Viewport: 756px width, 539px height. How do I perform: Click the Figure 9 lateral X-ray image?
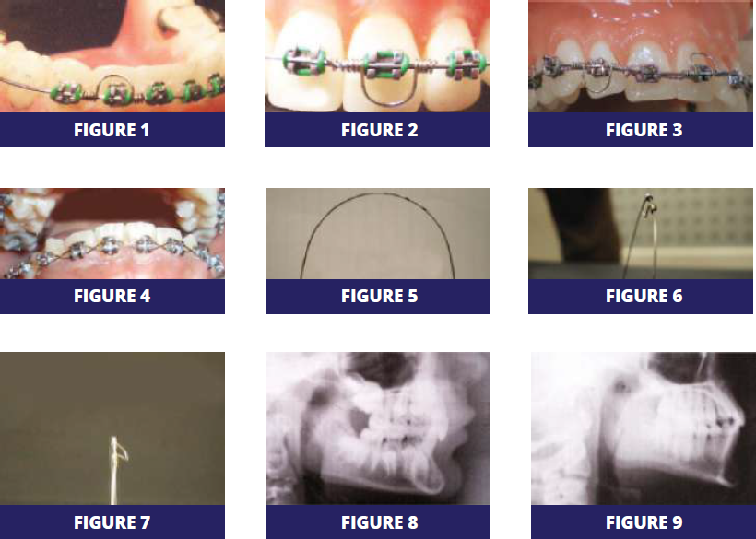click(644, 428)
